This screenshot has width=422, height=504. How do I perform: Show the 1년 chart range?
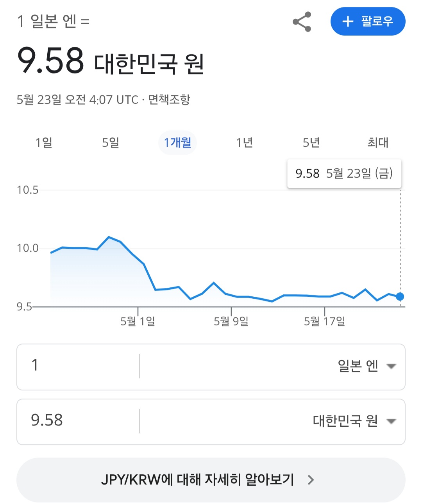point(245,142)
